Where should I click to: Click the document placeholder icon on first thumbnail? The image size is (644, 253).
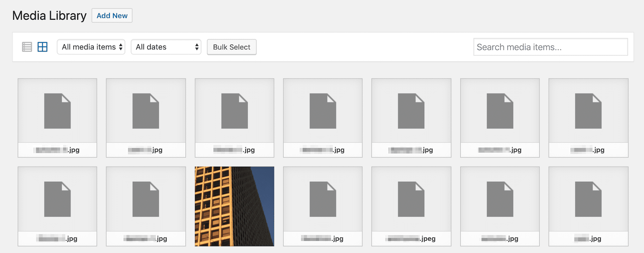coord(57,111)
